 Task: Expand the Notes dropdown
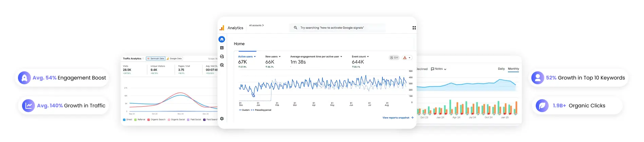coord(438,69)
